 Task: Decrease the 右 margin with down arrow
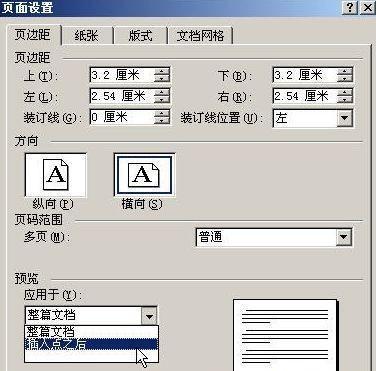pyautogui.click(x=345, y=100)
